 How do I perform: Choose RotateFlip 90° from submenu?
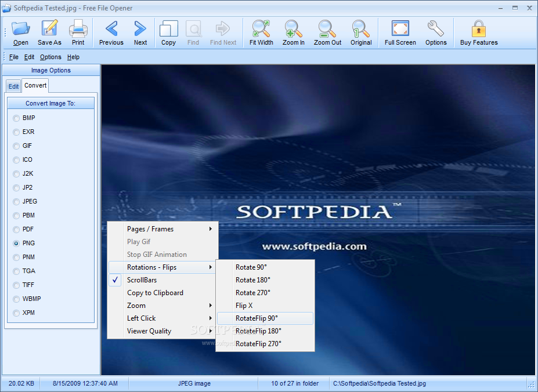(265, 318)
